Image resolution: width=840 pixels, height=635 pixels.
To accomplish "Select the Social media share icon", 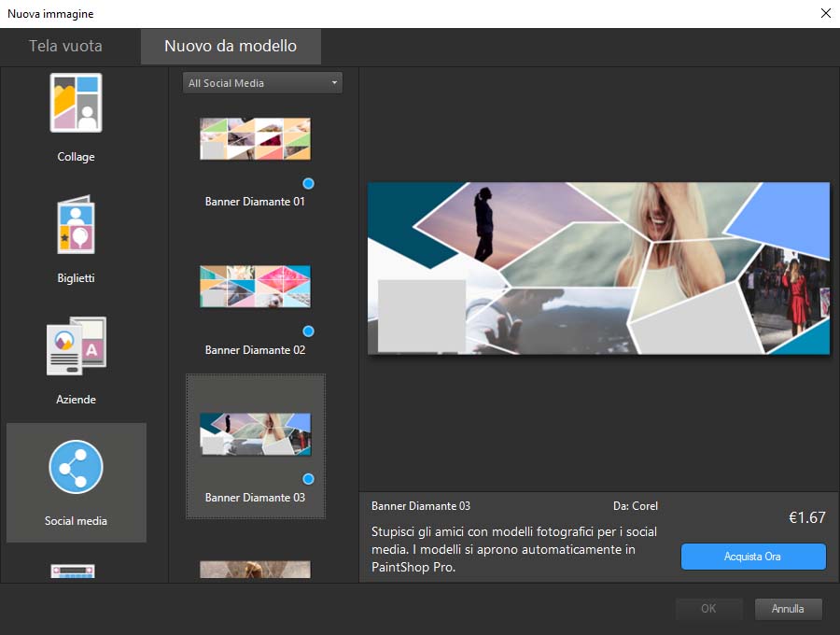I will [x=76, y=468].
